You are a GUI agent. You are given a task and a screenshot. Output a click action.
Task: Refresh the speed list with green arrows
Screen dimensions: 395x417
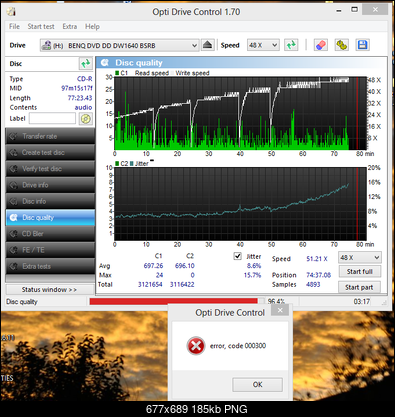291,45
